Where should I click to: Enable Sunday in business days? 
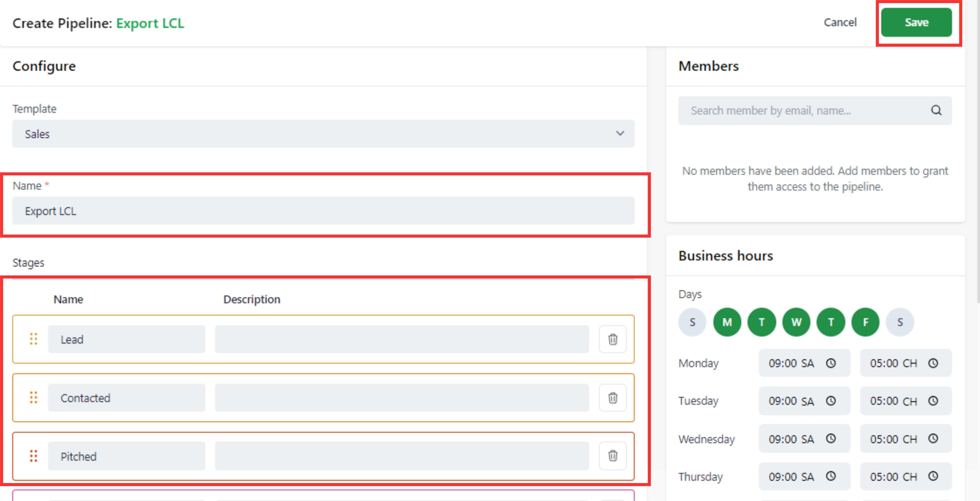pos(692,322)
